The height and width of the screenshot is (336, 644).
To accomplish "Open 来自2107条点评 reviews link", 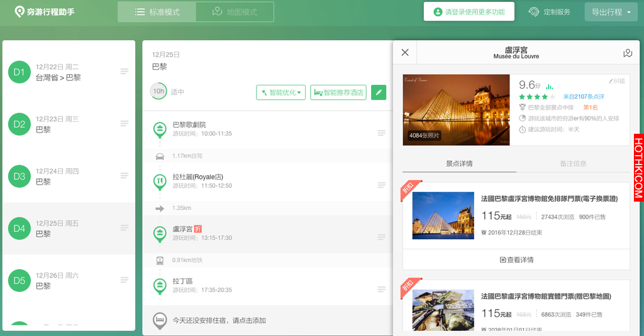I will click(584, 97).
